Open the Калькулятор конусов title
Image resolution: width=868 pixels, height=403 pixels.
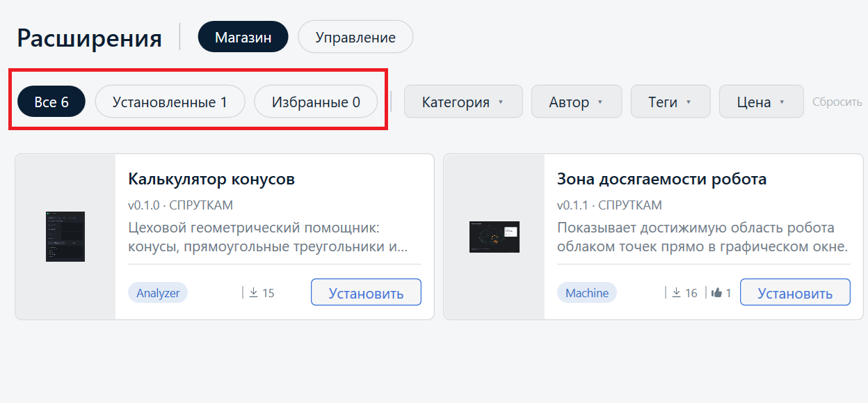tap(211, 180)
